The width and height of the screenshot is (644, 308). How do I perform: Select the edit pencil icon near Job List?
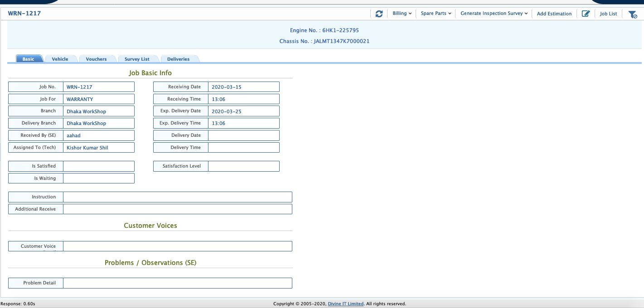coord(586,14)
